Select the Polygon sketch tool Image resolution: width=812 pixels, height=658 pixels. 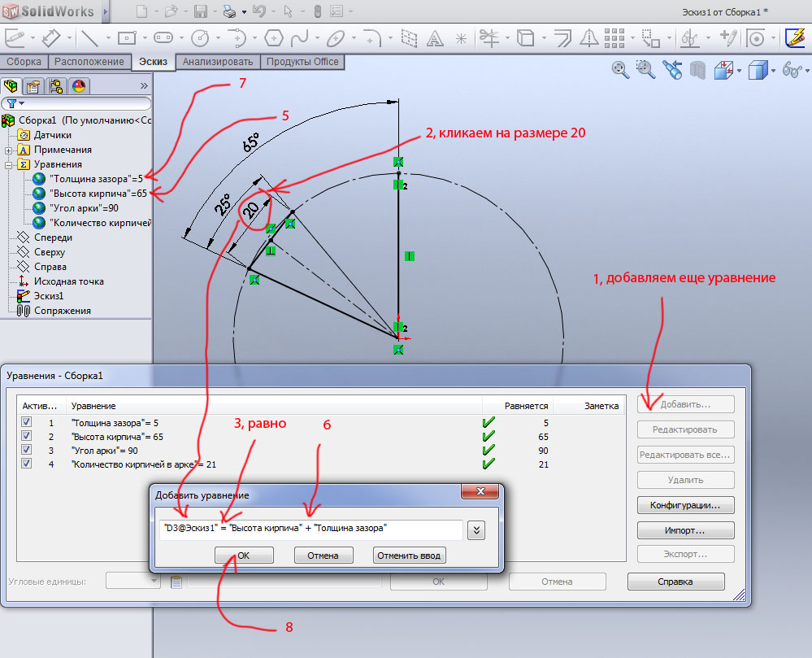pos(274,38)
